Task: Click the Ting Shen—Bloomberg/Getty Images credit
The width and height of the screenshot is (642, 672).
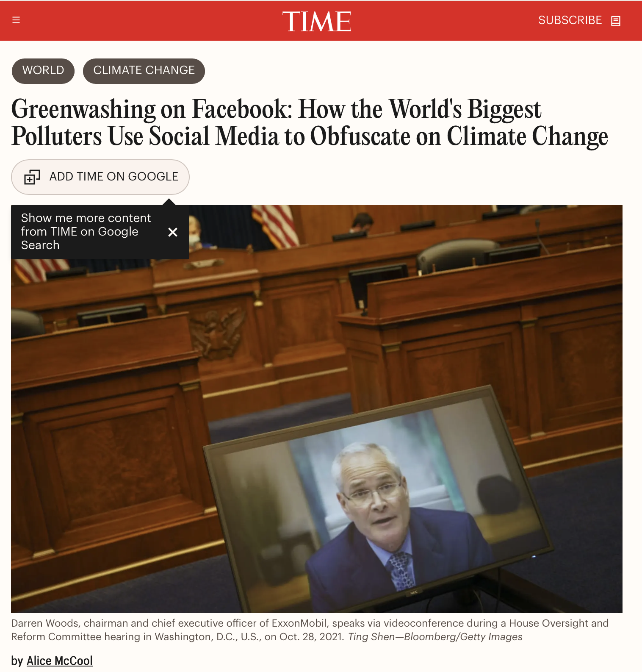Action: tap(435, 637)
